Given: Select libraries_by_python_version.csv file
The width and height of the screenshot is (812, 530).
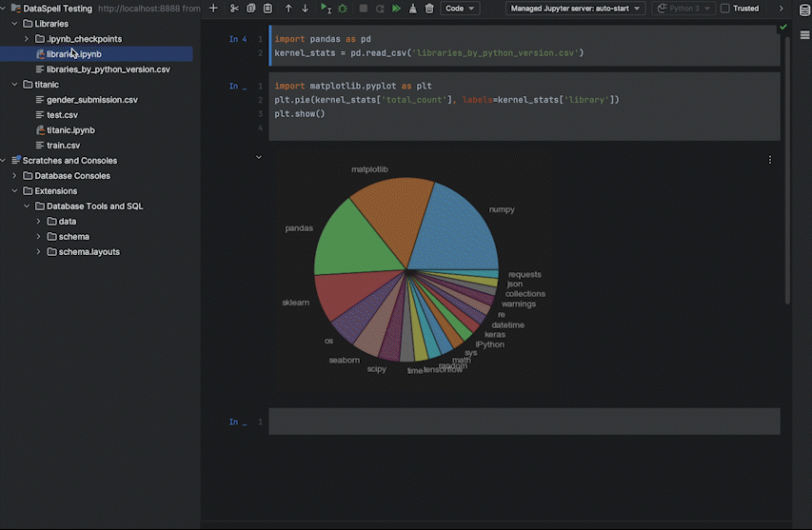Looking at the screenshot, I should coord(109,69).
